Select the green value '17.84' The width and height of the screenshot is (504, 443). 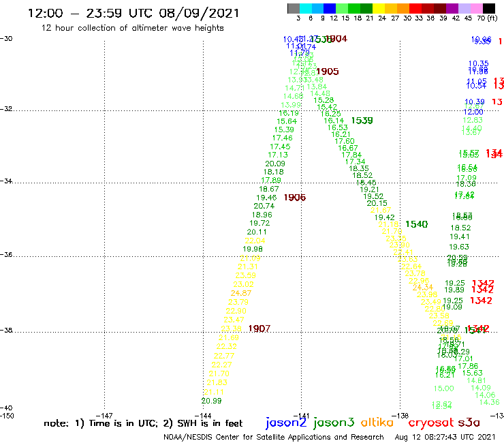coord(351,155)
